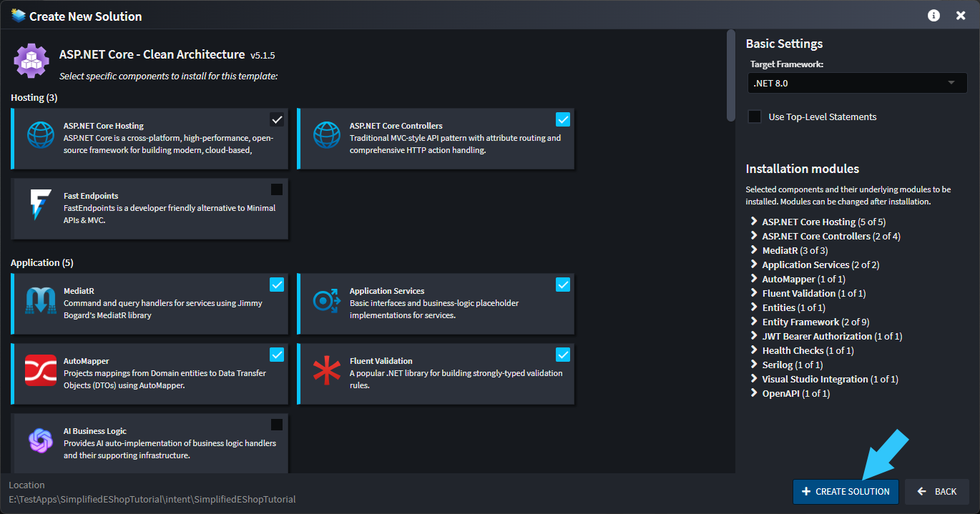Expand Application Services modules node
Viewport: 980px width, 514px height.
(754, 265)
